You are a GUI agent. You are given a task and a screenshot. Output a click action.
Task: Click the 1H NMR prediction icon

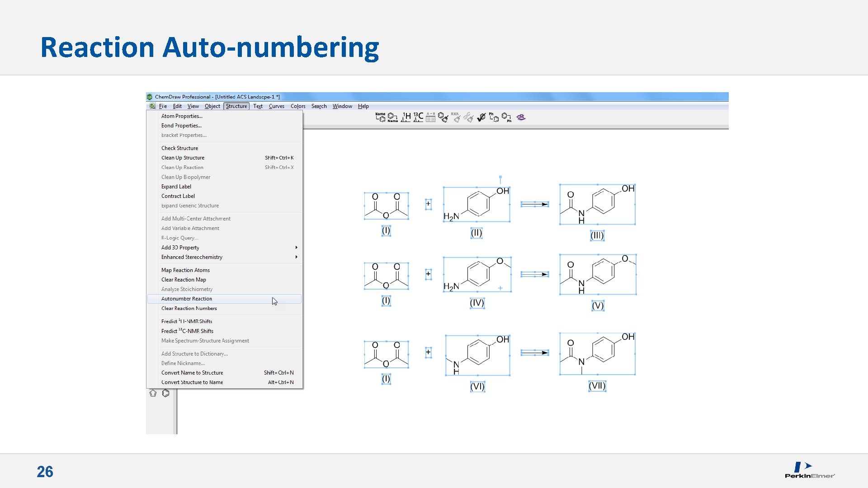click(x=406, y=117)
